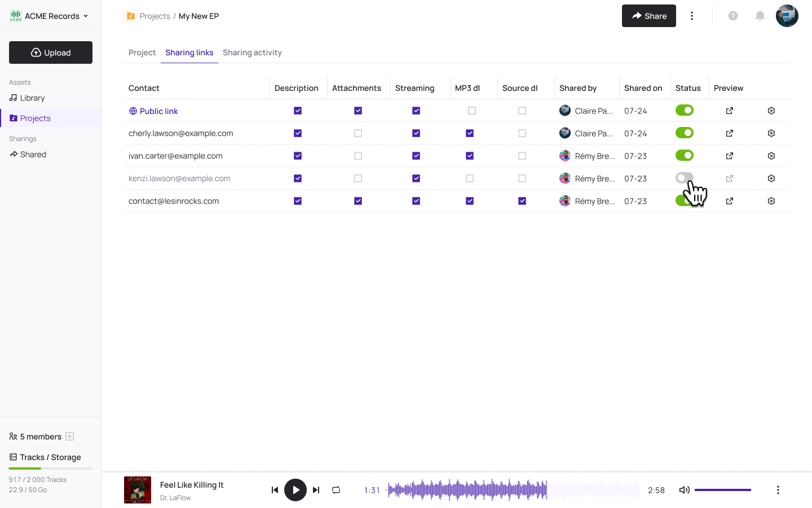This screenshot has width=812, height=508.
Task: Open settings gear for contact@lesinrocks.com row
Action: tap(771, 201)
